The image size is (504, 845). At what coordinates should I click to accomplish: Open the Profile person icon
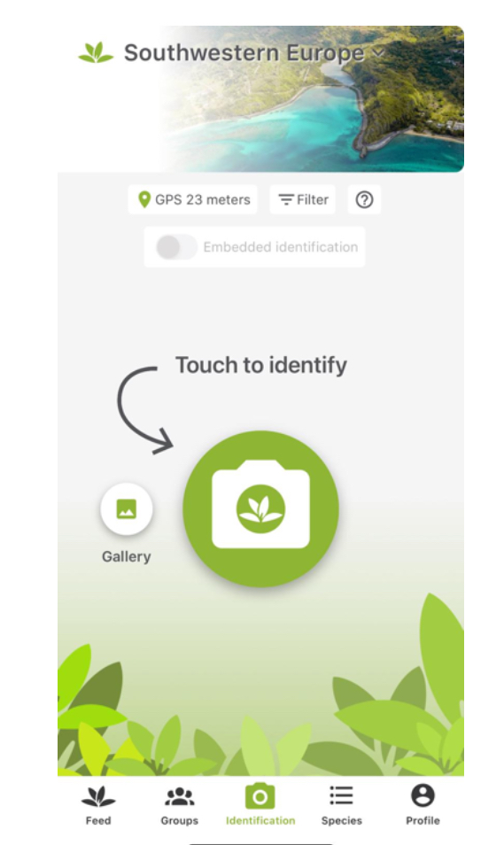[x=423, y=795]
